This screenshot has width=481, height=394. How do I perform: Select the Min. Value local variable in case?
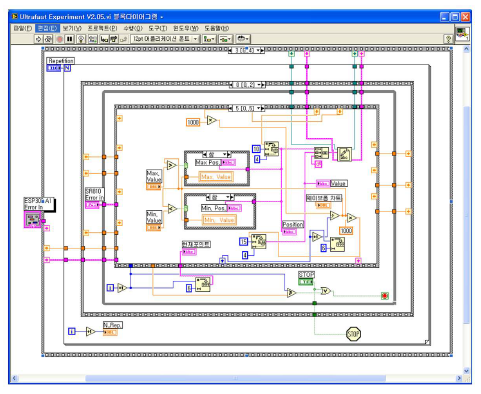(x=219, y=220)
